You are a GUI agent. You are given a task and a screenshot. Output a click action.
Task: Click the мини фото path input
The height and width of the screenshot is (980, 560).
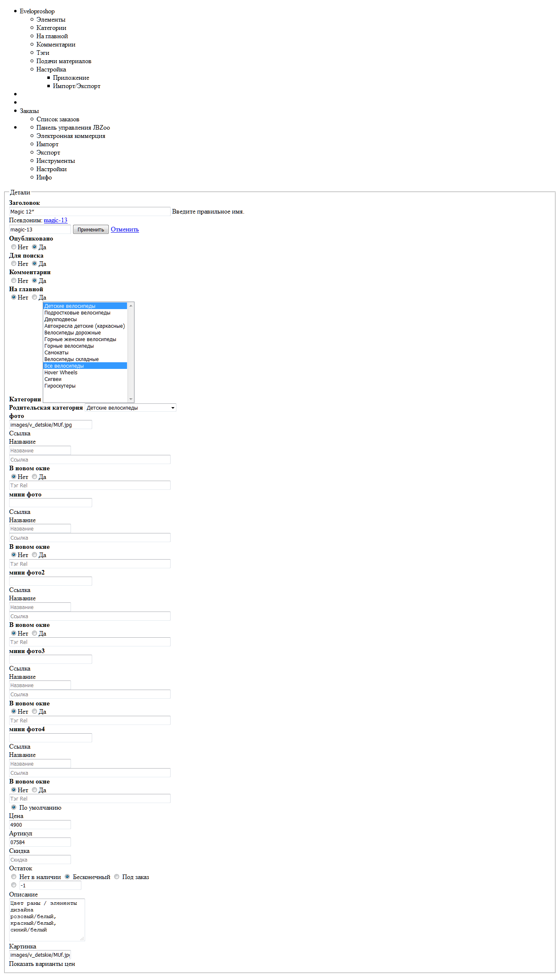(51, 503)
